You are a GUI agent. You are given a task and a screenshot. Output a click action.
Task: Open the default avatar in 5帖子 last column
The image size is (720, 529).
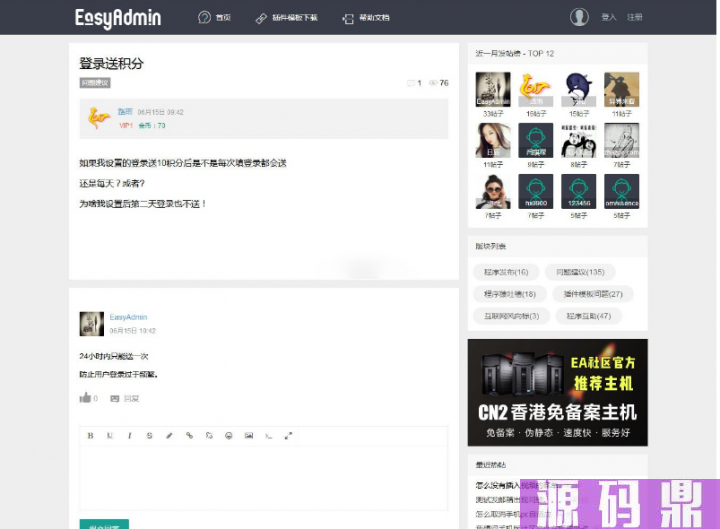[x=621, y=191]
